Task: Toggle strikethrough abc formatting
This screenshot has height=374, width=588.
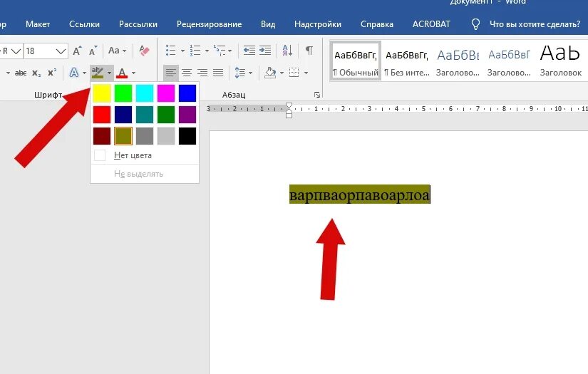Action: point(20,73)
